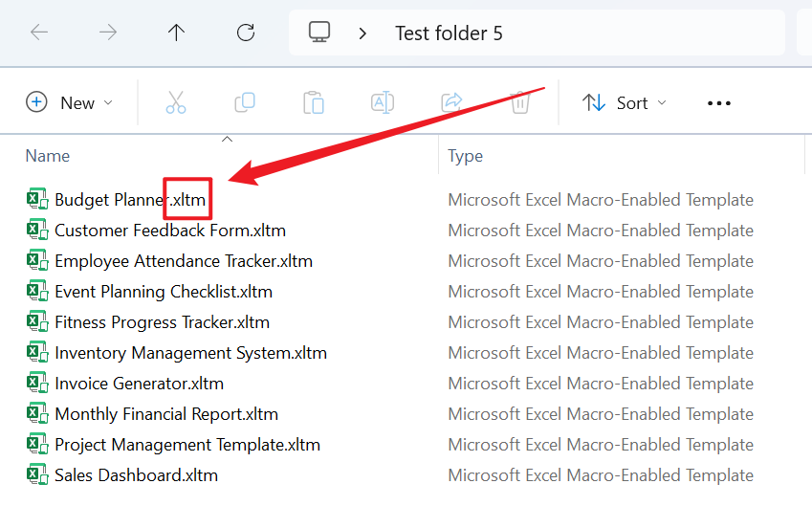Open the Sort options dropdown
The image size is (812, 506).
coord(625,102)
